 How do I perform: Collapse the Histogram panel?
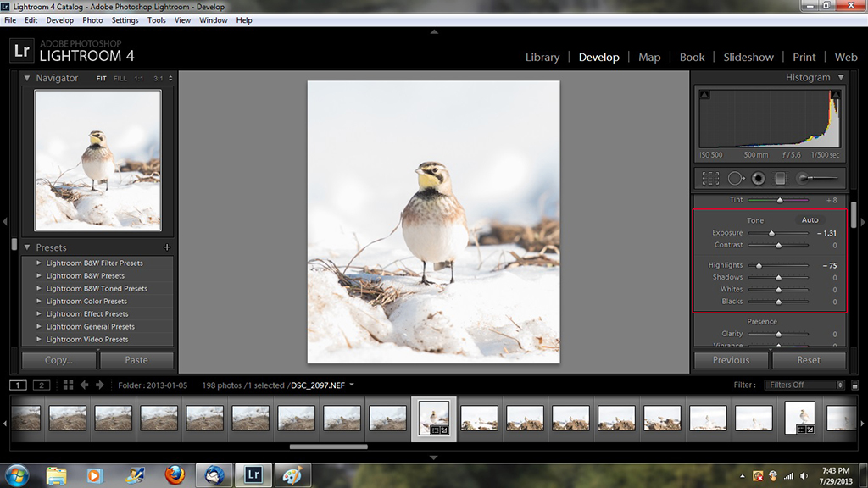(842, 77)
